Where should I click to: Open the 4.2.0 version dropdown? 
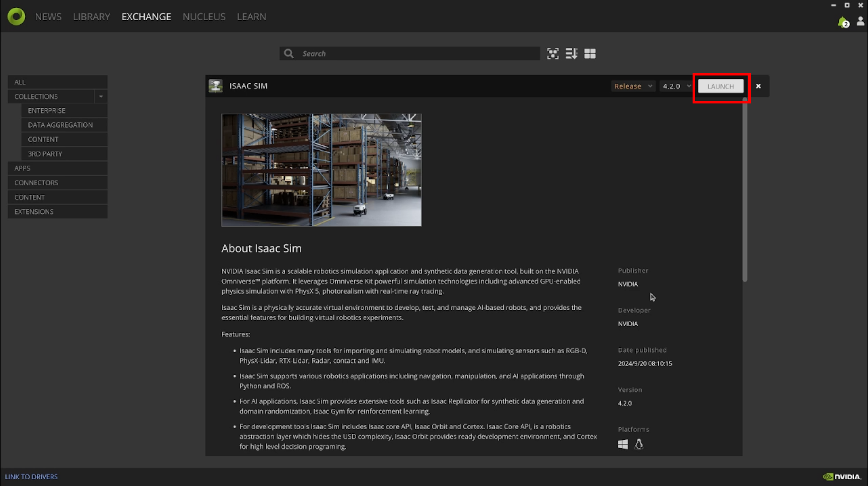pyautogui.click(x=676, y=86)
